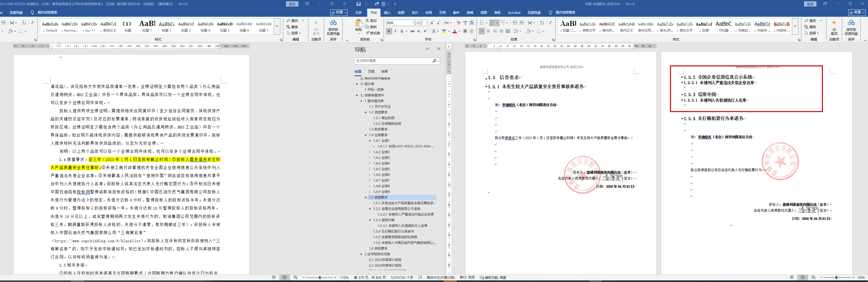Adjust the right Word zoom slider

click(836, 277)
